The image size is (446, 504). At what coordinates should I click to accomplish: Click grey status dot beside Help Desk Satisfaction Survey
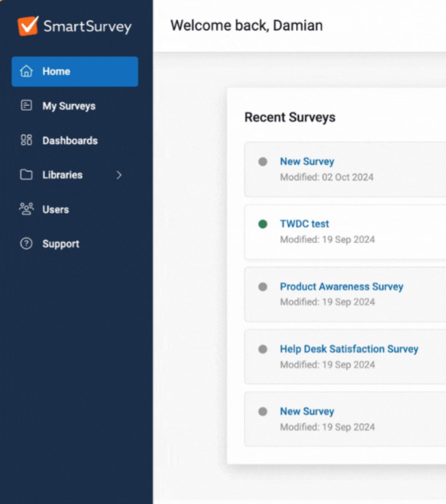(x=263, y=349)
